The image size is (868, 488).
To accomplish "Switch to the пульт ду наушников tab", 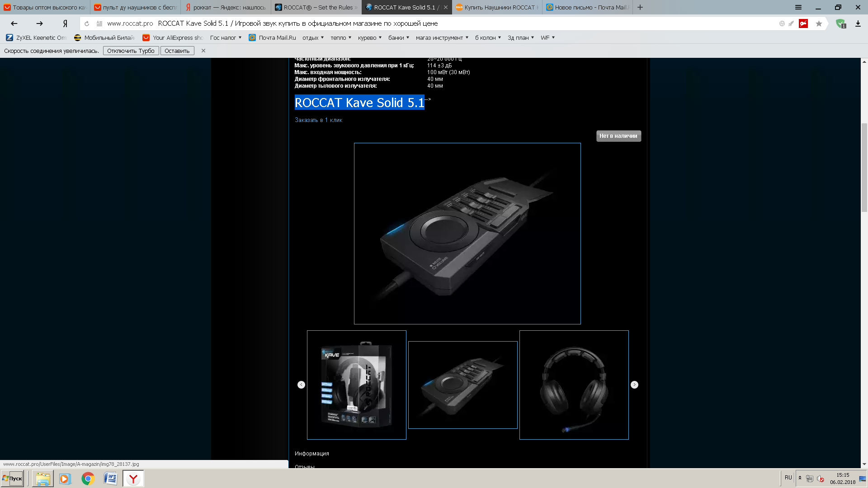I will 136,7.
